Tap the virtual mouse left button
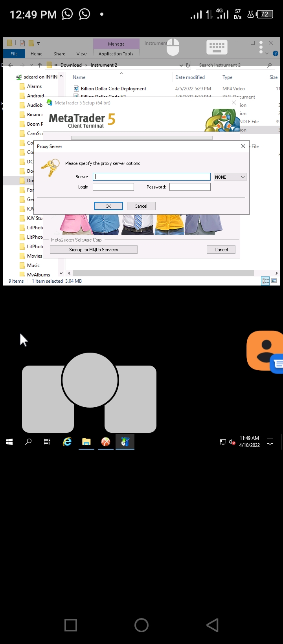The height and width of the screenshot is (644, 283). coord(48,399)
